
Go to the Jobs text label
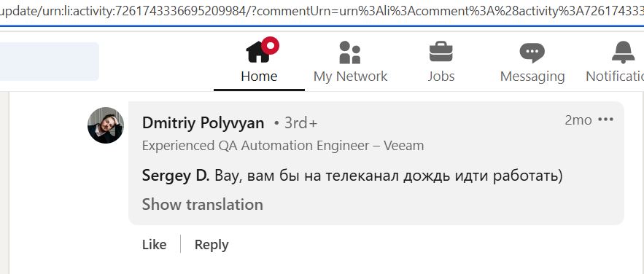[x=441, y=77]
